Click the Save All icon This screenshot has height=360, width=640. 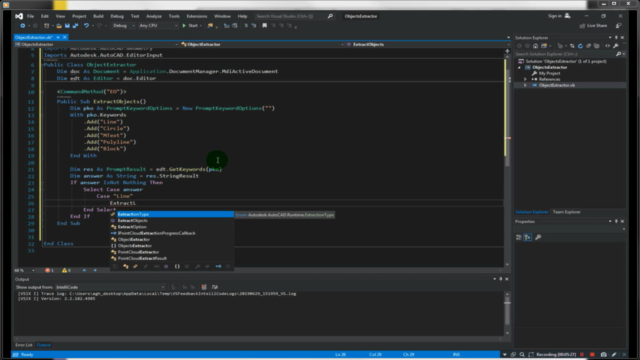75,26
